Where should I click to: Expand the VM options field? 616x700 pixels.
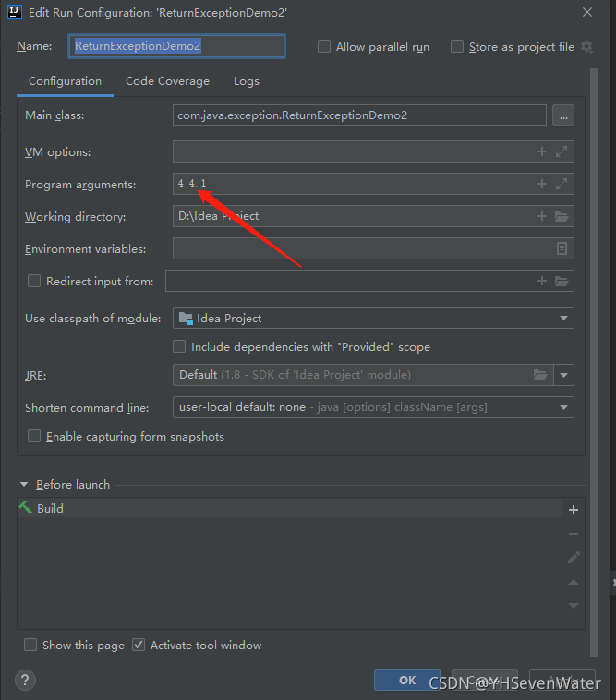(x=562, y=151)
